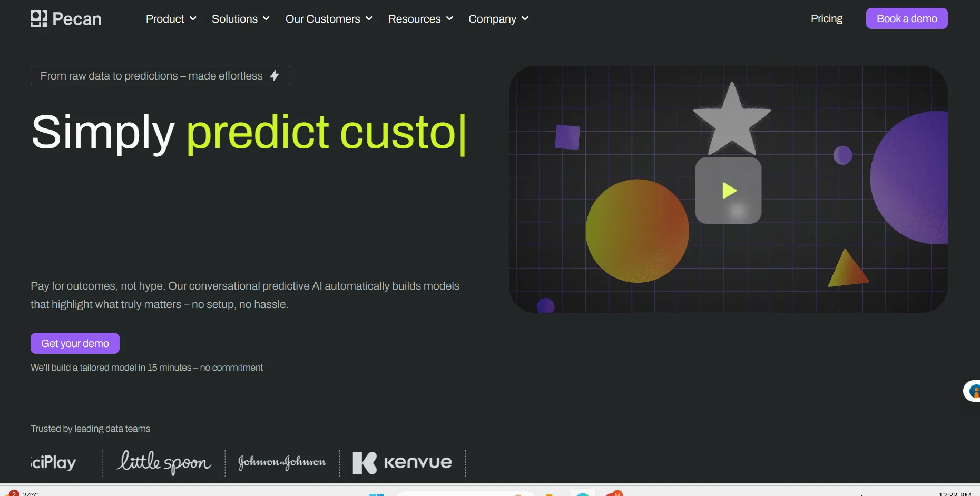Open the Resources menu

click(420, 19)
